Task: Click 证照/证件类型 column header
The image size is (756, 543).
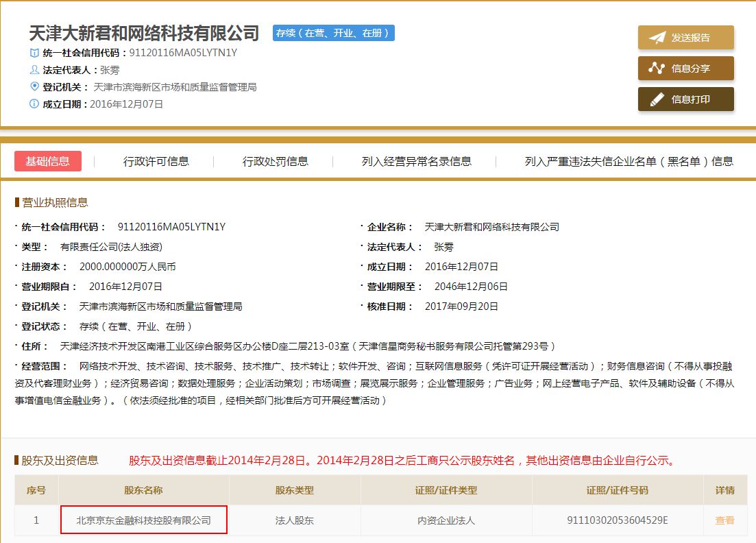Action: 446,490
